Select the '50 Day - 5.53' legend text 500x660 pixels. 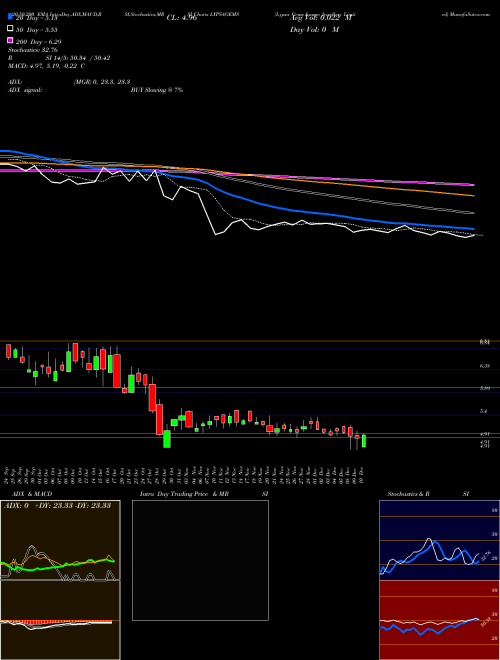point(37,30)
